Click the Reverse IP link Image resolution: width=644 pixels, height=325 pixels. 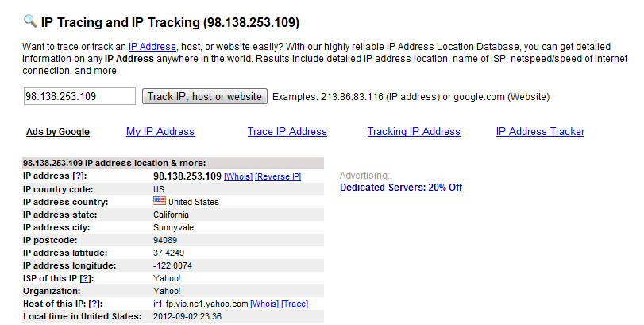pyautogui.click(x=278, y=176)
